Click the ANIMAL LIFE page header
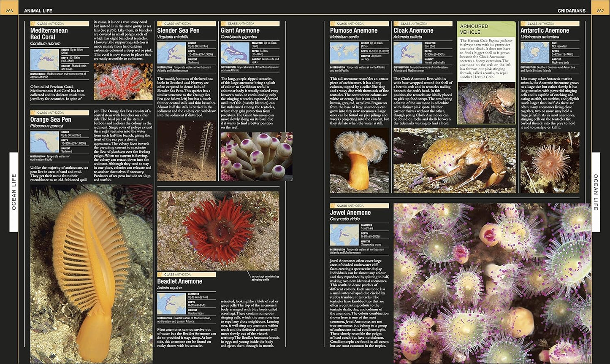Screen dimensions: 610x364 (x=38, y=11)
